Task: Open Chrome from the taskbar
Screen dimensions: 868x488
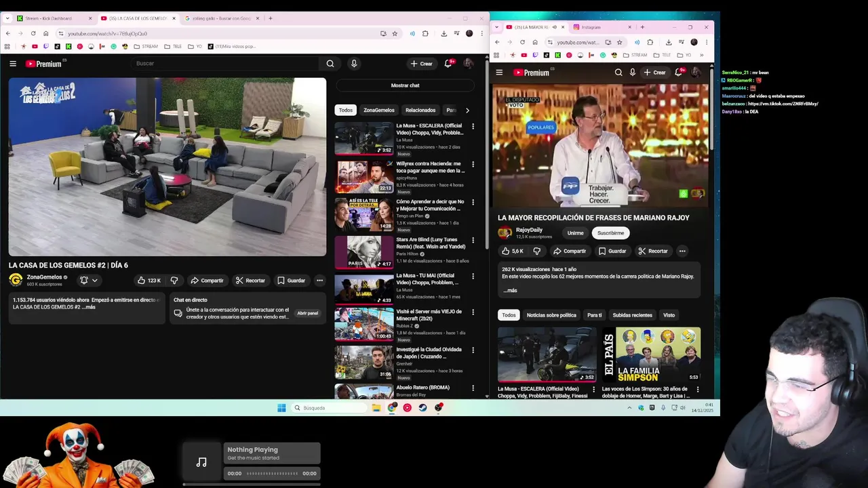Action: (x=392, y=408)
